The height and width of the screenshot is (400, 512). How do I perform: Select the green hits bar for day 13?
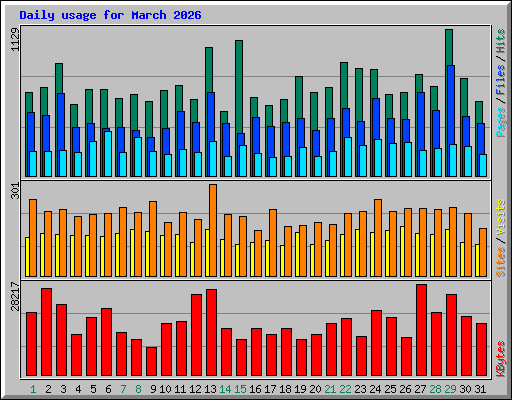(209, 69)
